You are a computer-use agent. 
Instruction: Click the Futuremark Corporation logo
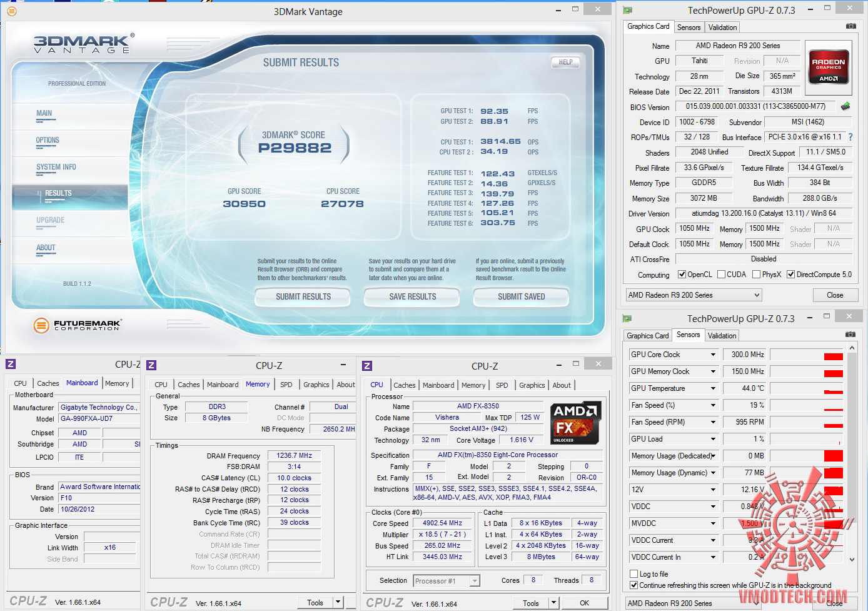pos(78,325)
